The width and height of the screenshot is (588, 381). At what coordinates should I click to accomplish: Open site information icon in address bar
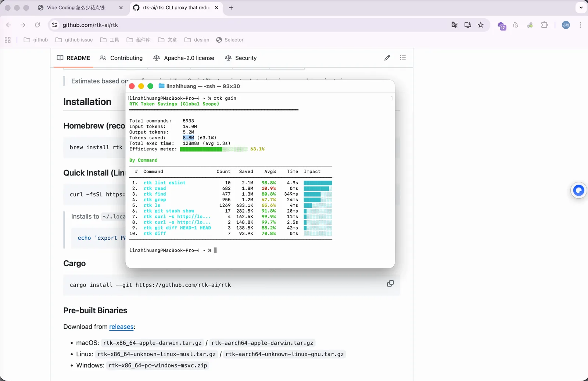55,25
